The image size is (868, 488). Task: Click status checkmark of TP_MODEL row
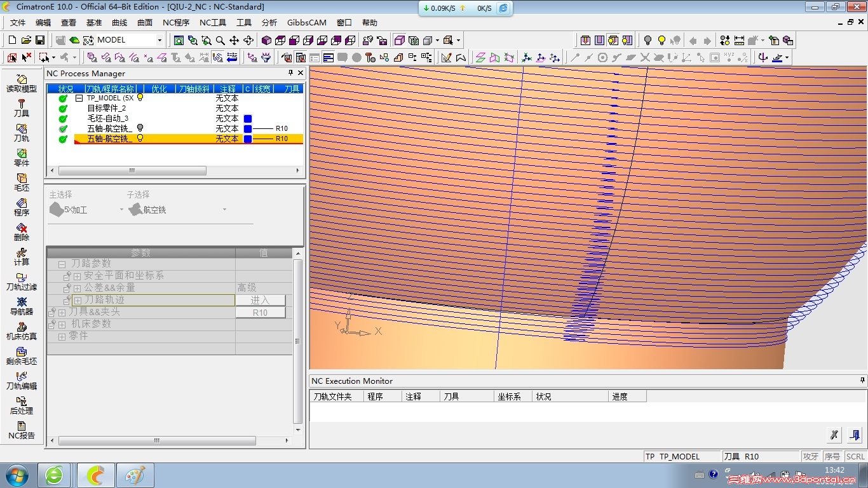point(63,98)
